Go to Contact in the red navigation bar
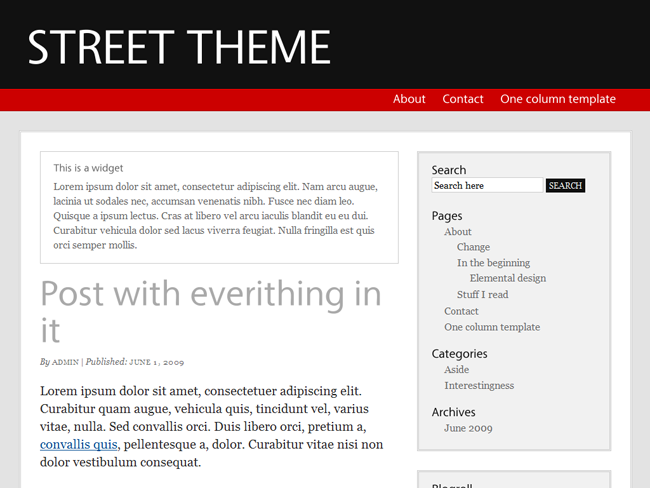The width and height of the screenshot is (650, 488). click(463, 99)
